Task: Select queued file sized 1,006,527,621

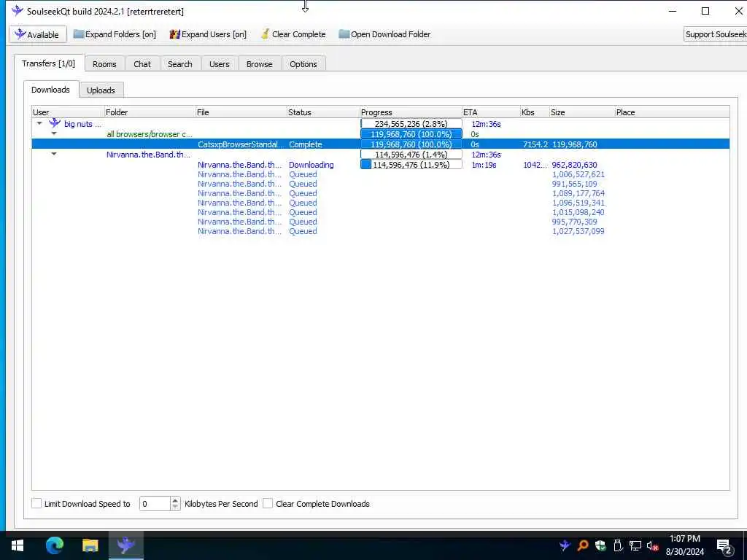Action: point(381,174)
